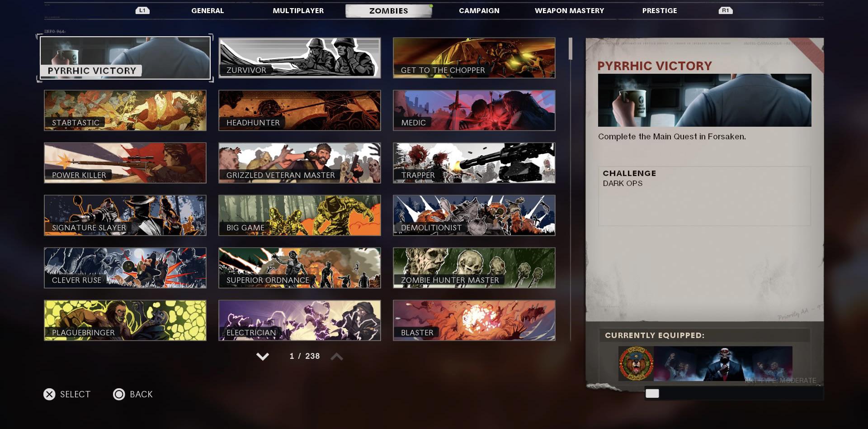Choose the Zombie Hunter Master card
This screenshot has height=429, width=868.
click(x=474, y=268)
